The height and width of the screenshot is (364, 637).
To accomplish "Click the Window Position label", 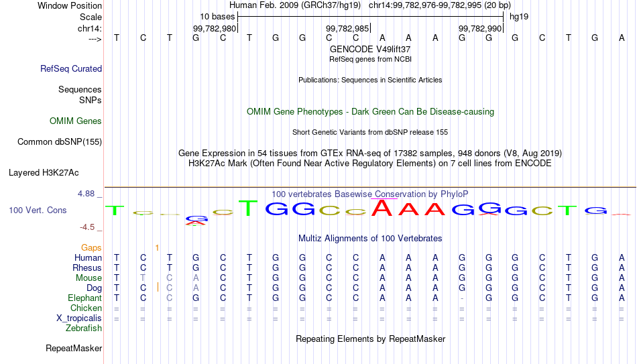I will (70, 5).
